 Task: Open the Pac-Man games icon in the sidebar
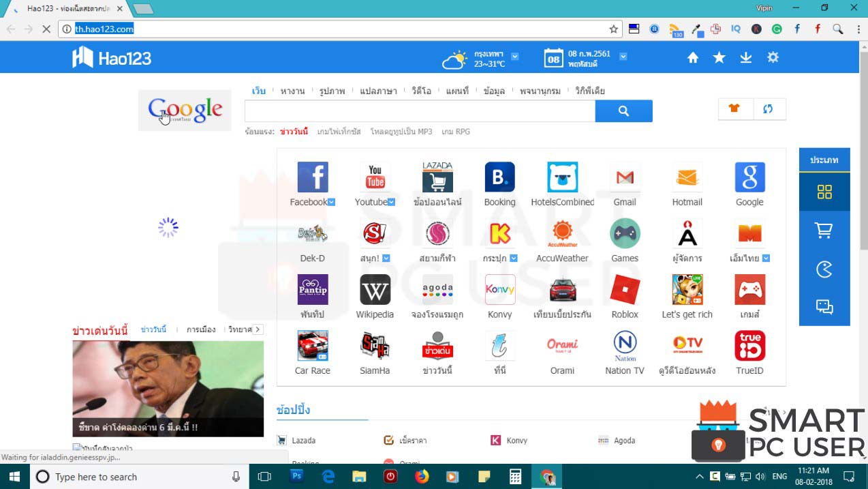(824, 269)
